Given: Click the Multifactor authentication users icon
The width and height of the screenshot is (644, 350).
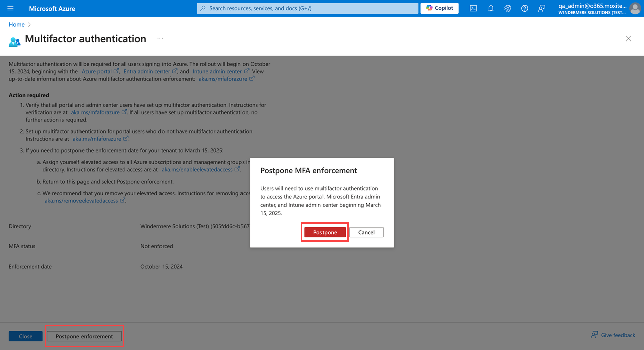Looking at the screenshot, I should (14, 41).
